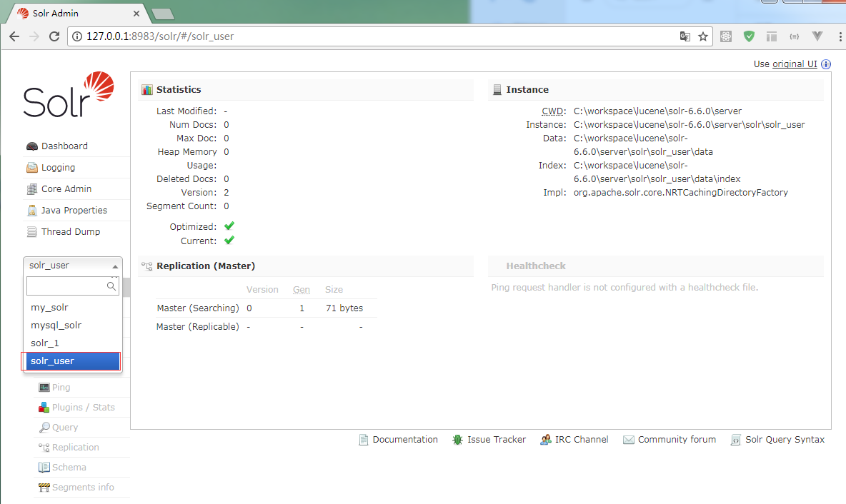Open Solr Query Syntax link
846x504 pixels.
785,440
